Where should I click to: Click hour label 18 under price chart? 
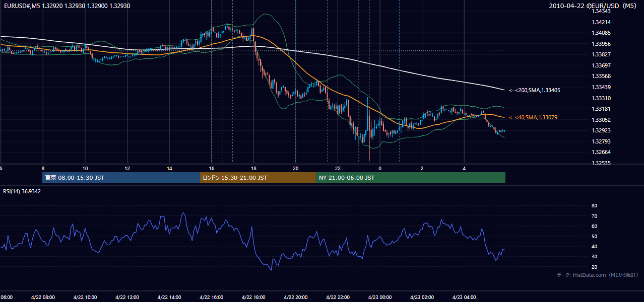pos(253,168)
